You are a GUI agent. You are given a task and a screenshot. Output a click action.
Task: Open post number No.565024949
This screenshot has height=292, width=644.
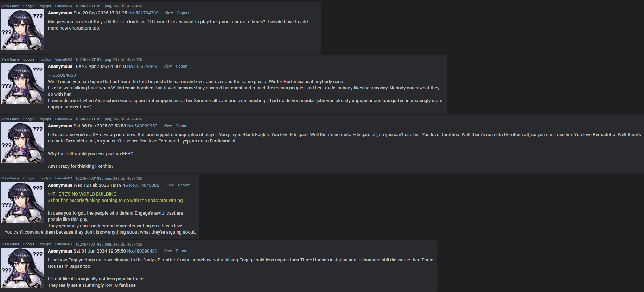142,66
